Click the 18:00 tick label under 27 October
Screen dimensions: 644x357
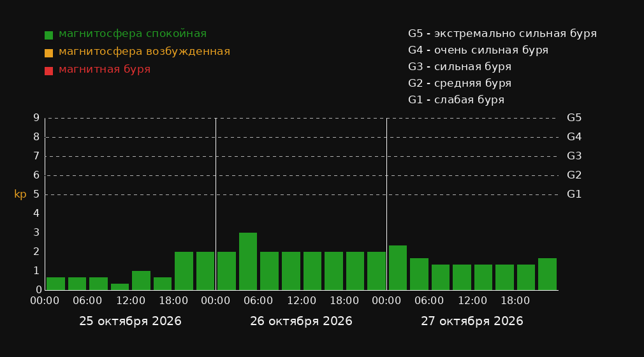click(x=515, y=301)
